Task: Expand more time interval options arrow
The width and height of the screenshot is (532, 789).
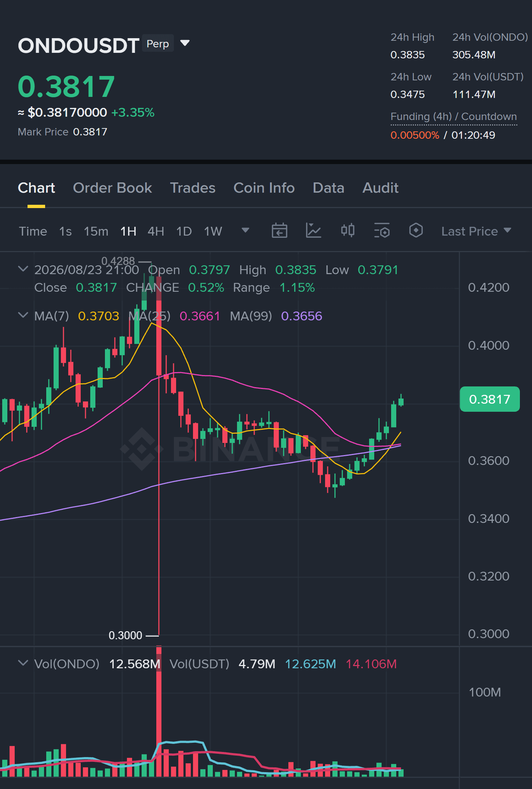Action: coord(245,230)
